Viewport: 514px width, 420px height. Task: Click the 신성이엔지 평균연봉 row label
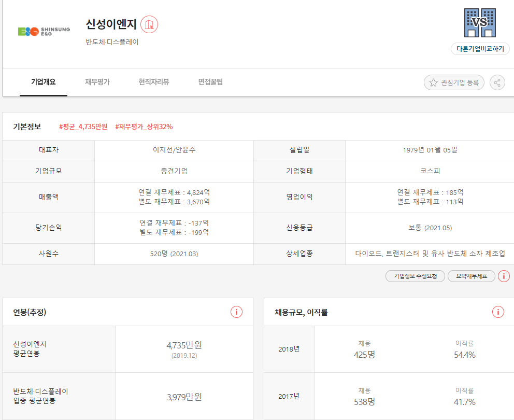[30, 349]
